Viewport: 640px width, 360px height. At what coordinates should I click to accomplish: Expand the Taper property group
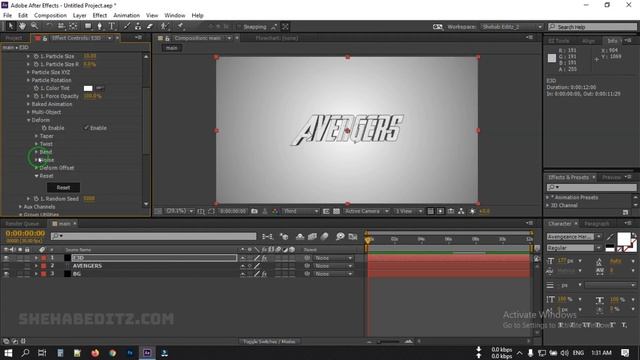(36, 136)
